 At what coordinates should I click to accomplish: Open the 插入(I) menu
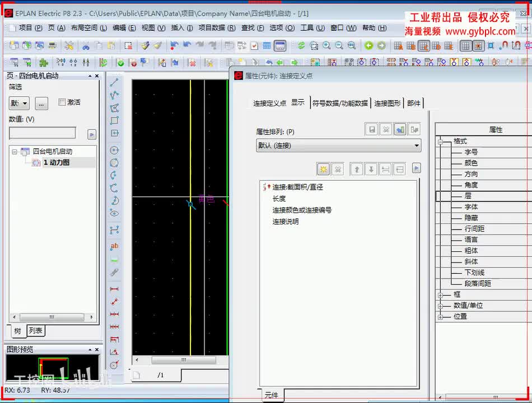click(181, 28)
